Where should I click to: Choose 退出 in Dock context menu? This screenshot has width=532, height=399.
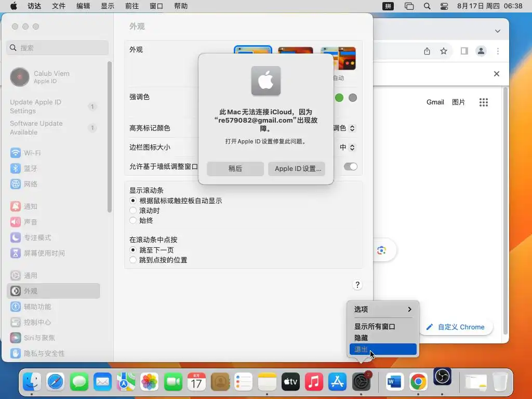(x=383, y=349)
